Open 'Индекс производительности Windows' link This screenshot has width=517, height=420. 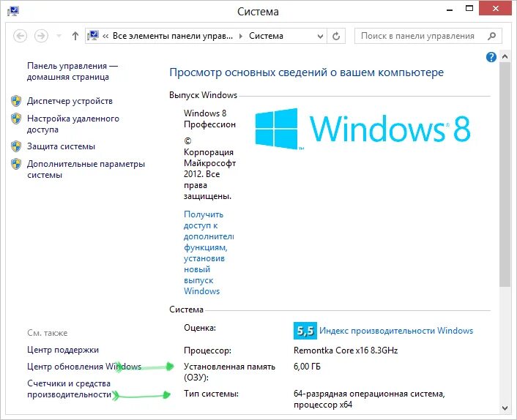[x=396, y=331]
